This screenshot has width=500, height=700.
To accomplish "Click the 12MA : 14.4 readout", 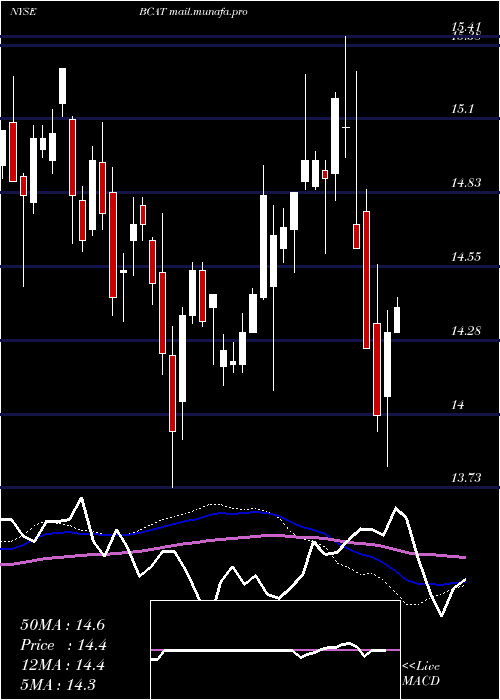I will point(62,665).
